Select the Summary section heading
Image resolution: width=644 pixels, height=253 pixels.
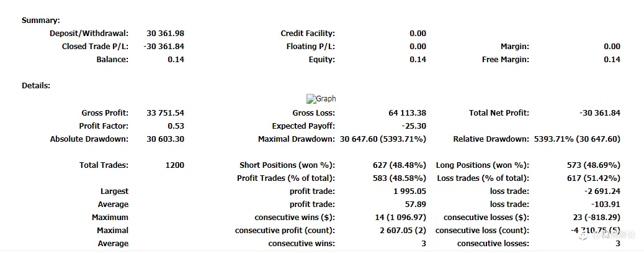pyautogui.click(x=41, y=20)
